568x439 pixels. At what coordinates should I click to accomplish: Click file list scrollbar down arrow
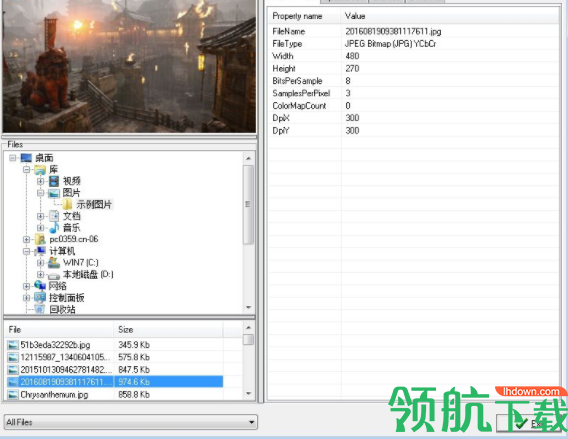click(x=248, y=393)
